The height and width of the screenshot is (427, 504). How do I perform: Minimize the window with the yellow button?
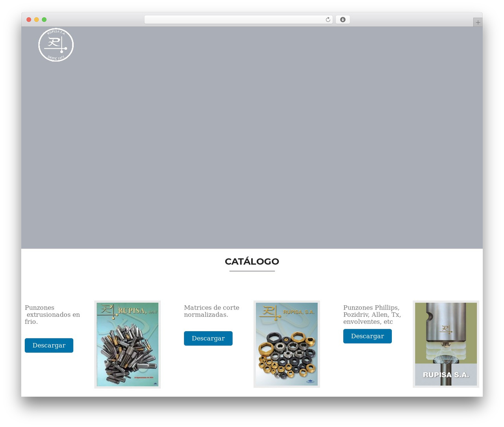(x=37, y=20)
